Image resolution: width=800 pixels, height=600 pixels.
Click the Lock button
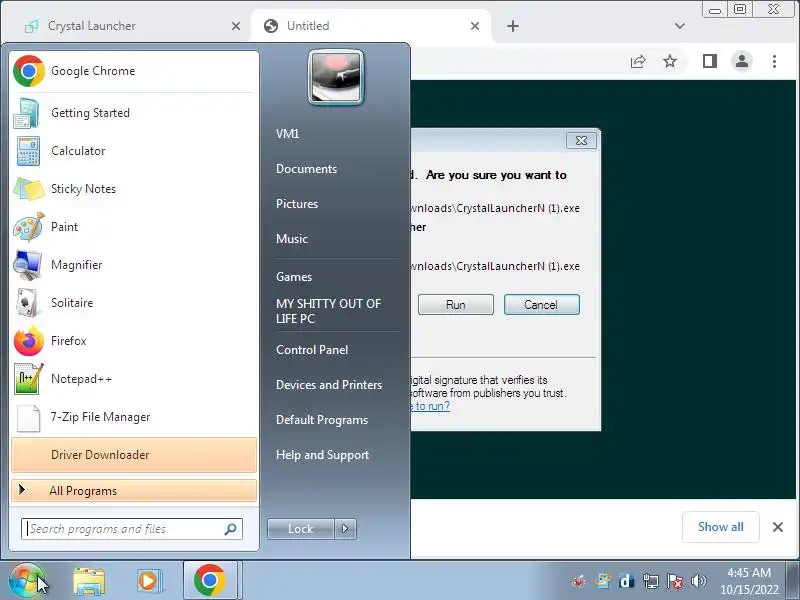point(301,529)
